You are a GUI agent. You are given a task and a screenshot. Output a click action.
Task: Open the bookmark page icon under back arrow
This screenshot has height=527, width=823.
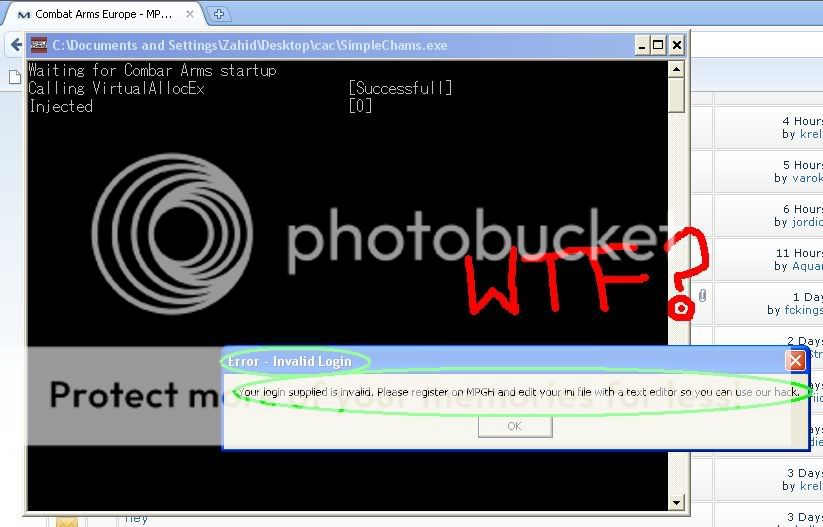14,77
